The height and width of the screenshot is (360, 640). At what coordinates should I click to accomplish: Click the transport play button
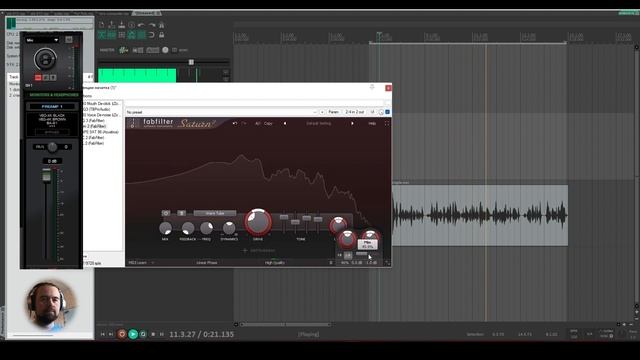pos(133,334)
